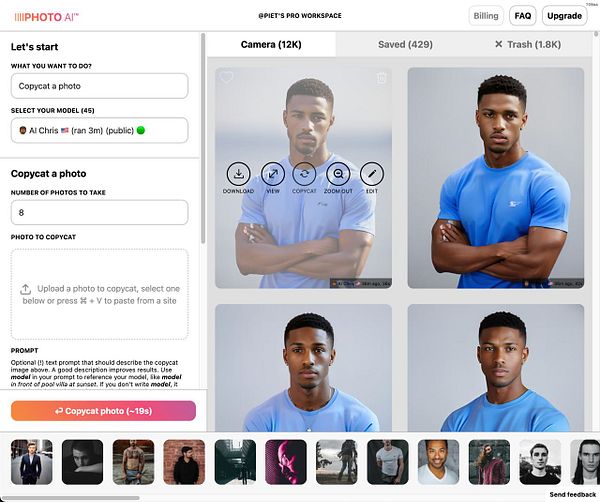Open the 'Copycat a photo' action dropdown
Image resolution: width=600 pixels, height=502 pixels.
tap(99, 86)
